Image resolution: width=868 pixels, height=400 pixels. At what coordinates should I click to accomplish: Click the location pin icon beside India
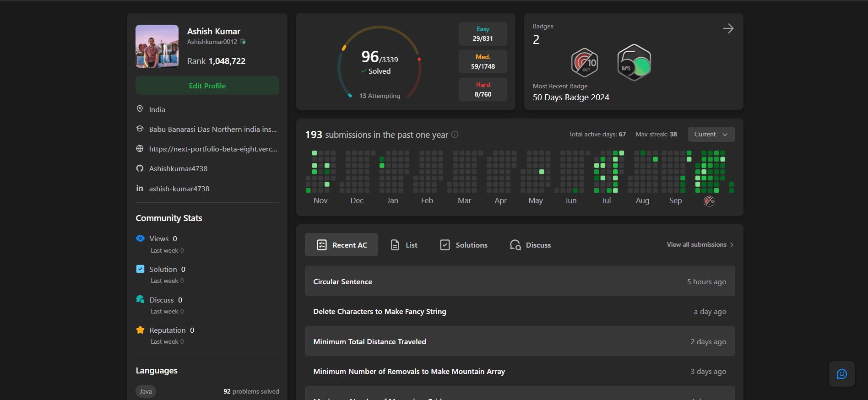(x=140, y=109)
